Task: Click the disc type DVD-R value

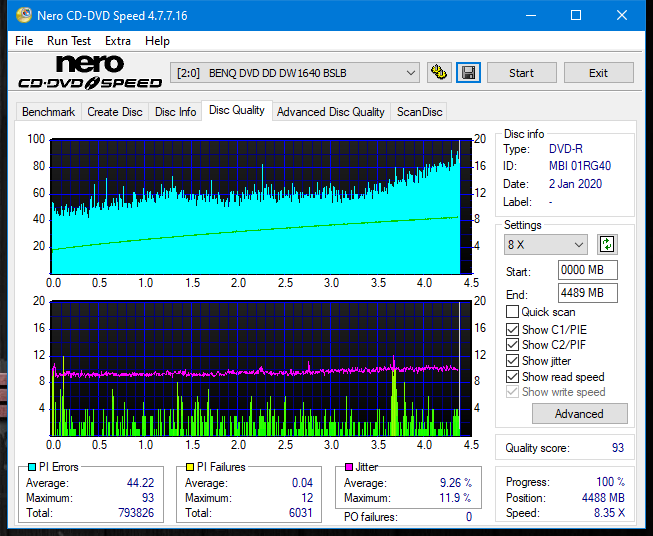Action: pos(566,149)
